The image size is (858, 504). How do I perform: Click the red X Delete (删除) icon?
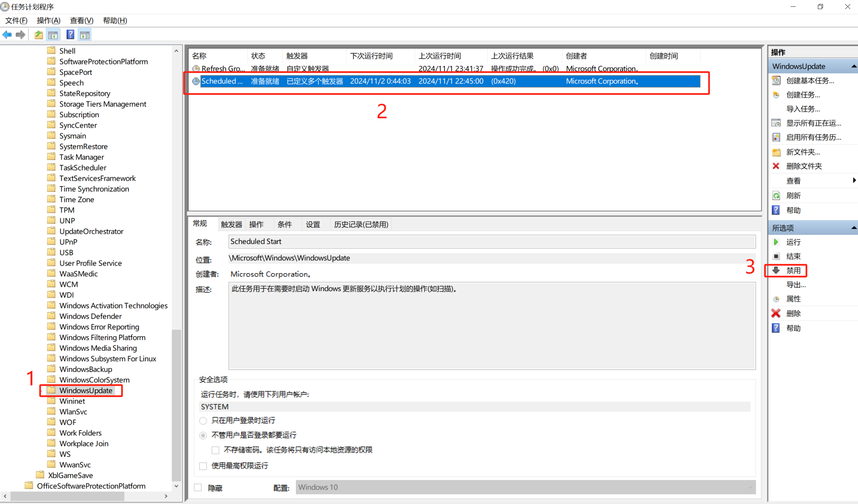point(776,313)
